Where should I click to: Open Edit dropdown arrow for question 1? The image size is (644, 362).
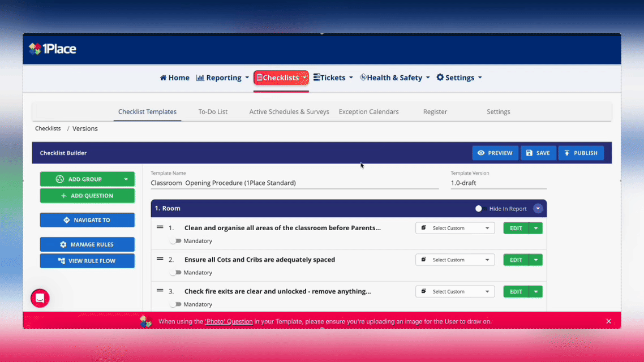(x=535, y=228)
